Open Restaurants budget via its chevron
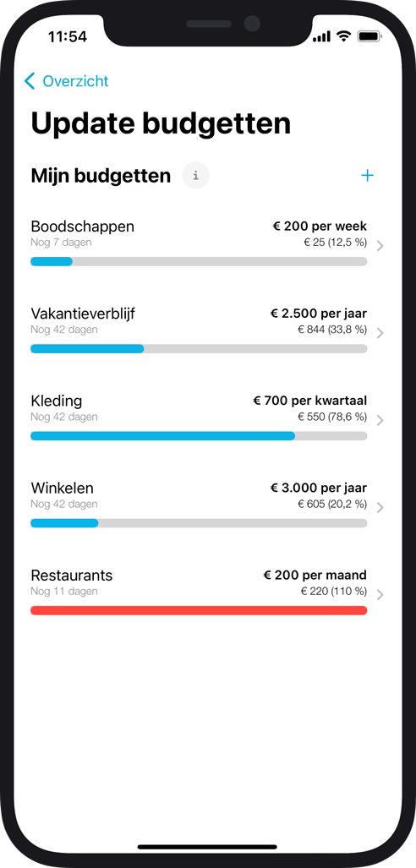The width and height of the screenshot is (416, 868). [x=380, y=594]
